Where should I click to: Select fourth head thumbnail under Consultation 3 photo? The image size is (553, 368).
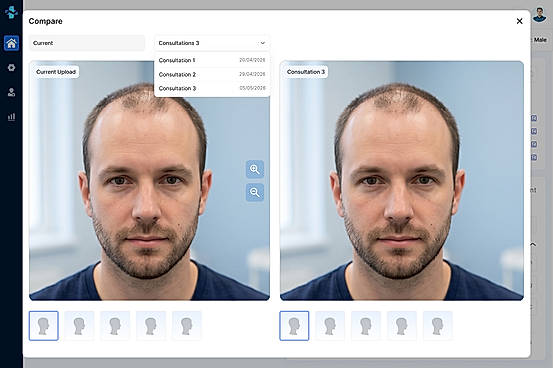click(x=402, y=326)
